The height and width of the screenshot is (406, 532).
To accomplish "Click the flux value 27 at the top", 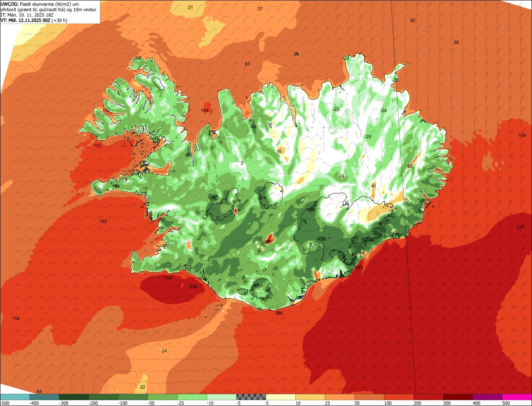I will 260,9.
